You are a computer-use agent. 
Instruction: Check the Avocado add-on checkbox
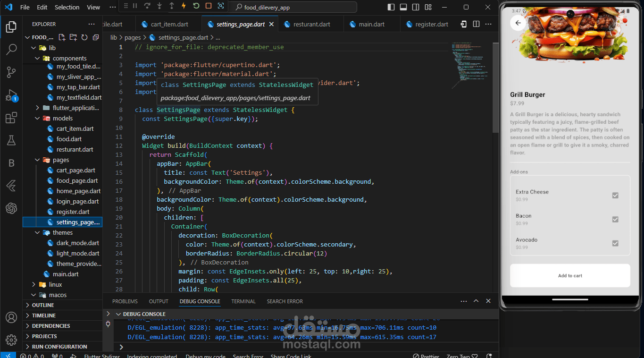(615, 243)
